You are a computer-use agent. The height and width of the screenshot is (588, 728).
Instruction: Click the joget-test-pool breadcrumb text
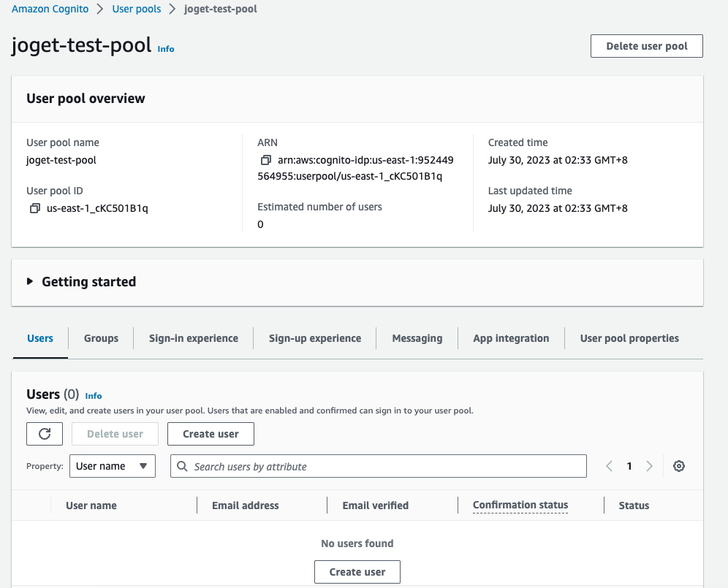[221, 9]
